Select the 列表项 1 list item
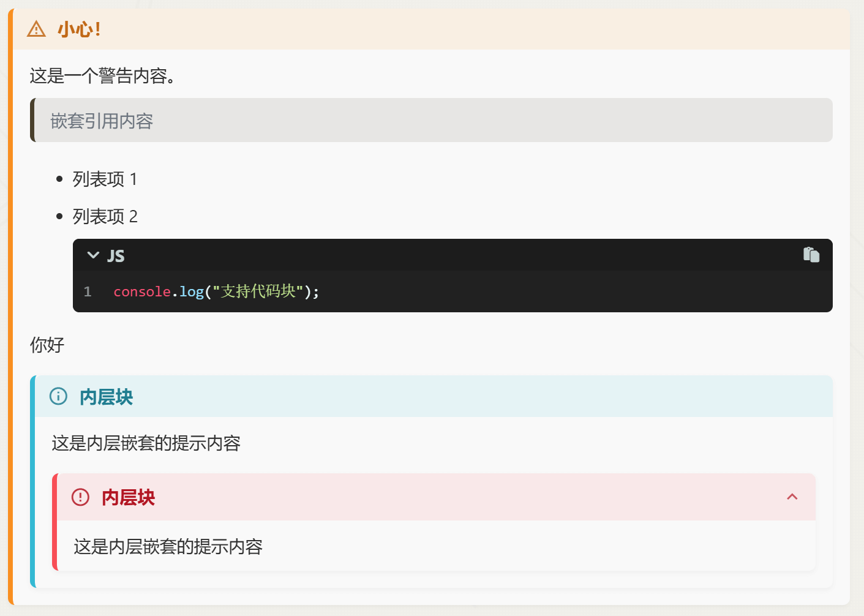 point(105,179)
